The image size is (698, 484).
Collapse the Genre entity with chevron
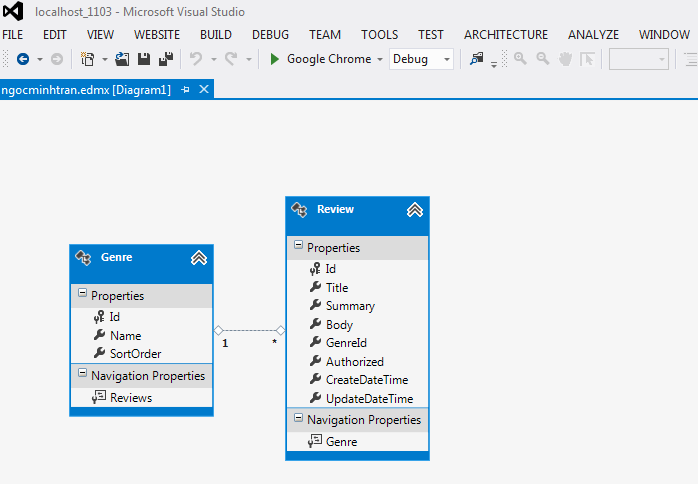pos(199,258)
